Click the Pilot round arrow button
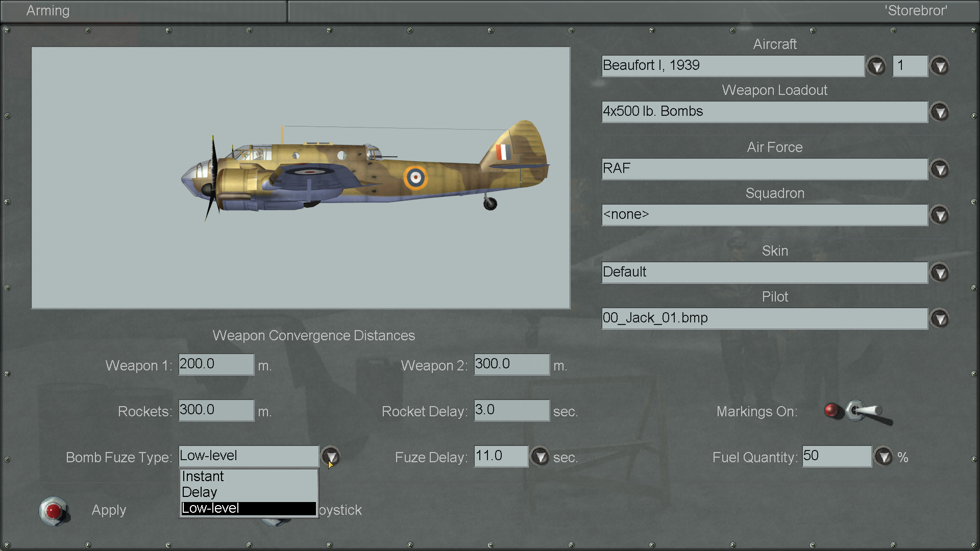This screenshot has width=980, height=551. coord(940,318)
